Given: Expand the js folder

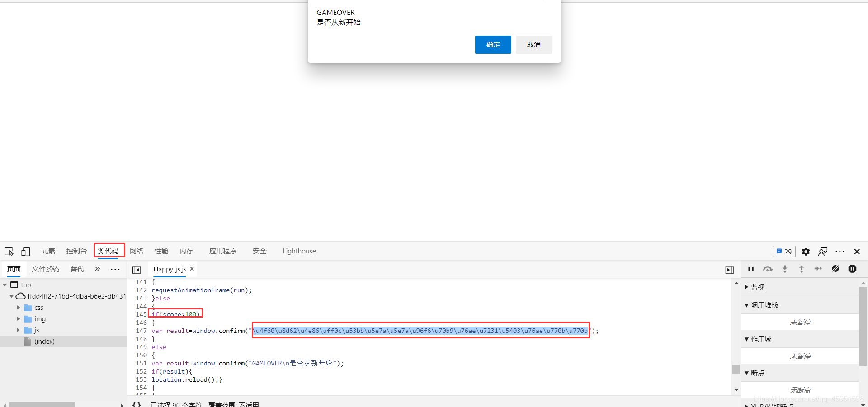Looking at the screenshot, I should pyautogui.click(x=18, y=330).
